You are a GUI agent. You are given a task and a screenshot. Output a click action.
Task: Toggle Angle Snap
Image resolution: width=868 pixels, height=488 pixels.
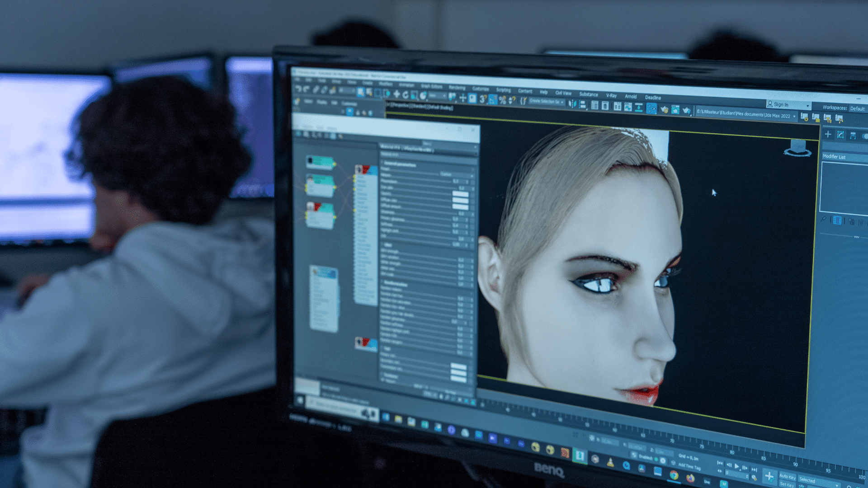493,99
